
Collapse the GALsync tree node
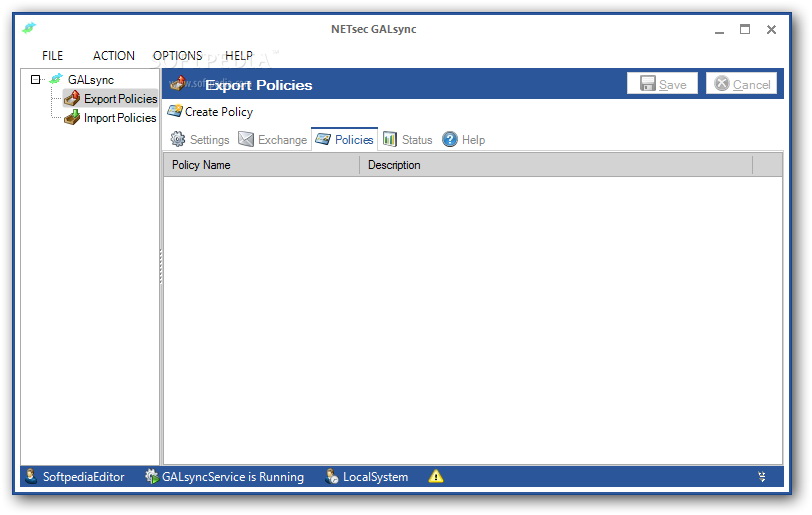click(x=35, y=79)
